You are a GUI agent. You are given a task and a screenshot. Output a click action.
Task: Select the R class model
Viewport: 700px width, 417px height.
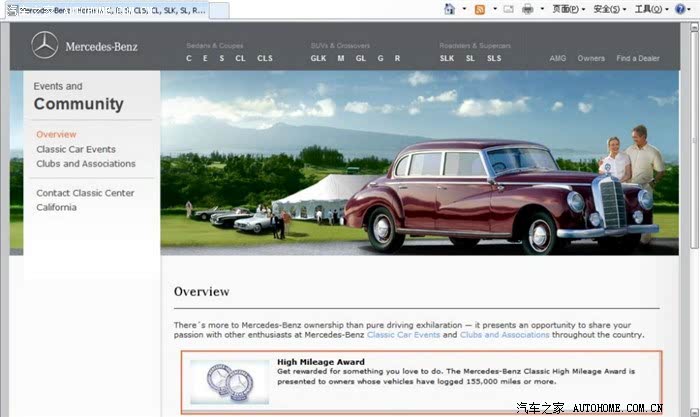(x=397, y=58)
